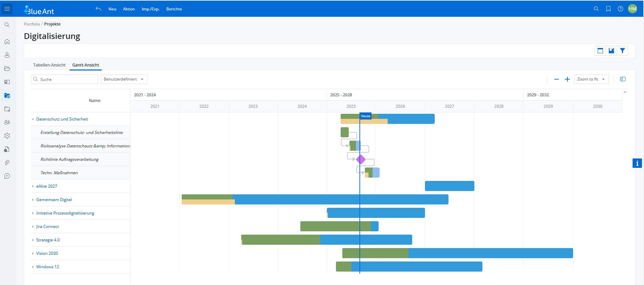644x285 pixels.
Task: Open the hamburger main menu
Action: tap(7, 9)
